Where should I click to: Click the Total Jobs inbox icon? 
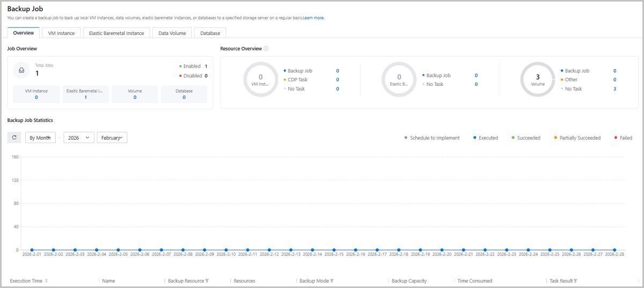(22, 70)
